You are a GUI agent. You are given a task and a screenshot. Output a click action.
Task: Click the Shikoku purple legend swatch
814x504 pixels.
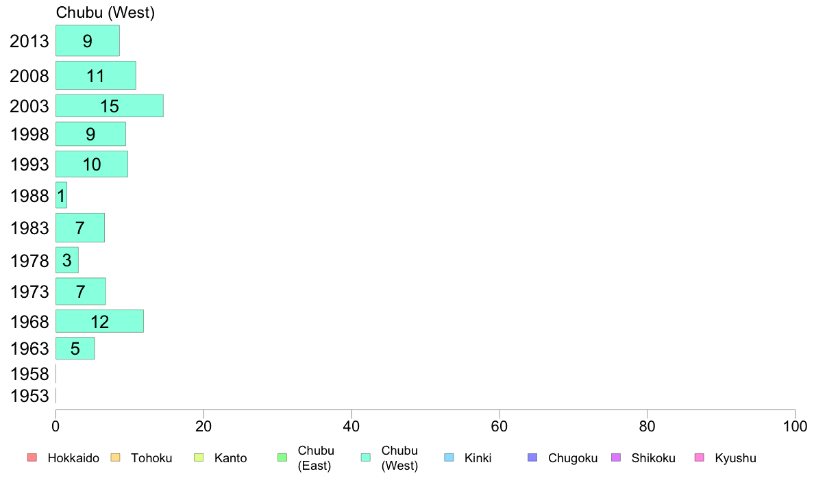[x=616, y=457]
